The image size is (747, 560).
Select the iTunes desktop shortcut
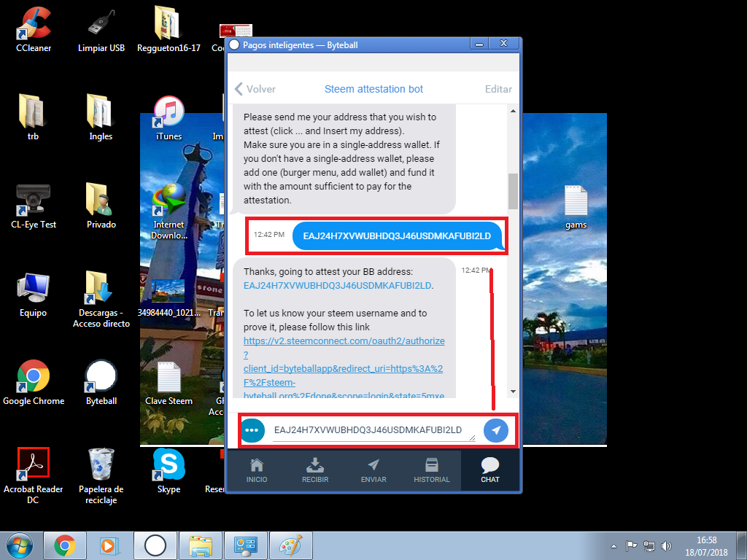click(169, 118)
